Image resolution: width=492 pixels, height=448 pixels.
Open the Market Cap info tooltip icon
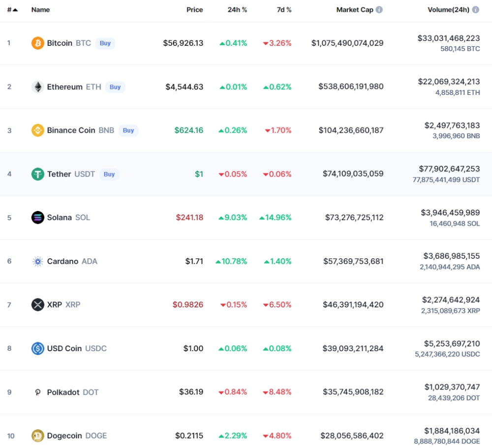tap(379, 10)
